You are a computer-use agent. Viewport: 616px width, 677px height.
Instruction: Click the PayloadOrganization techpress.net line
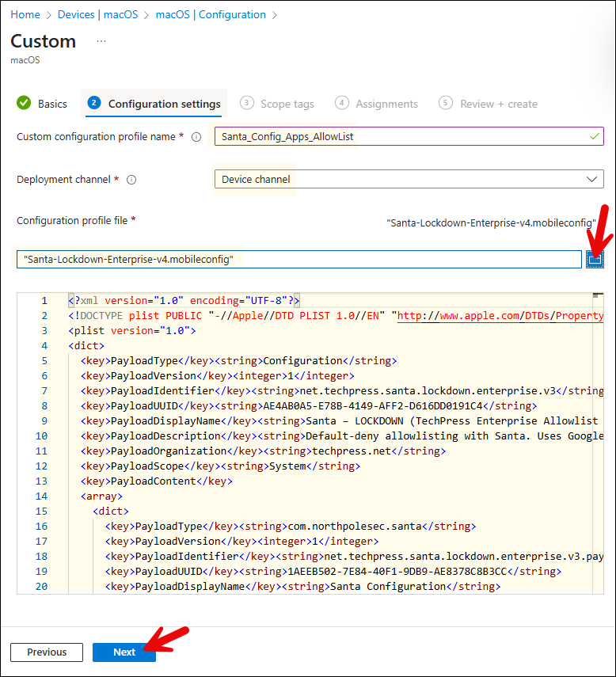(x=264, y=451)
